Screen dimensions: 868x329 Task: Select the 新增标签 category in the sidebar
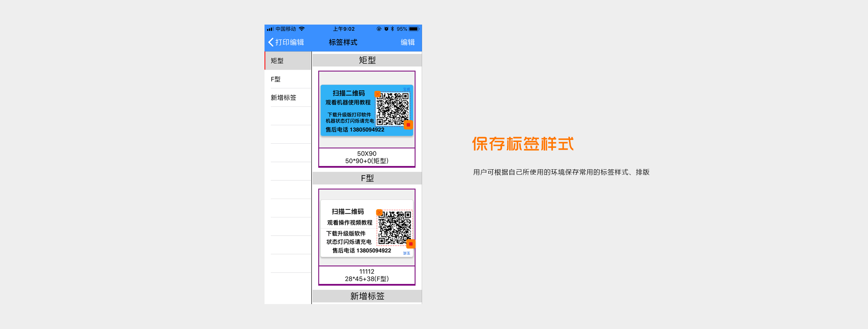(x=288, y=98)
